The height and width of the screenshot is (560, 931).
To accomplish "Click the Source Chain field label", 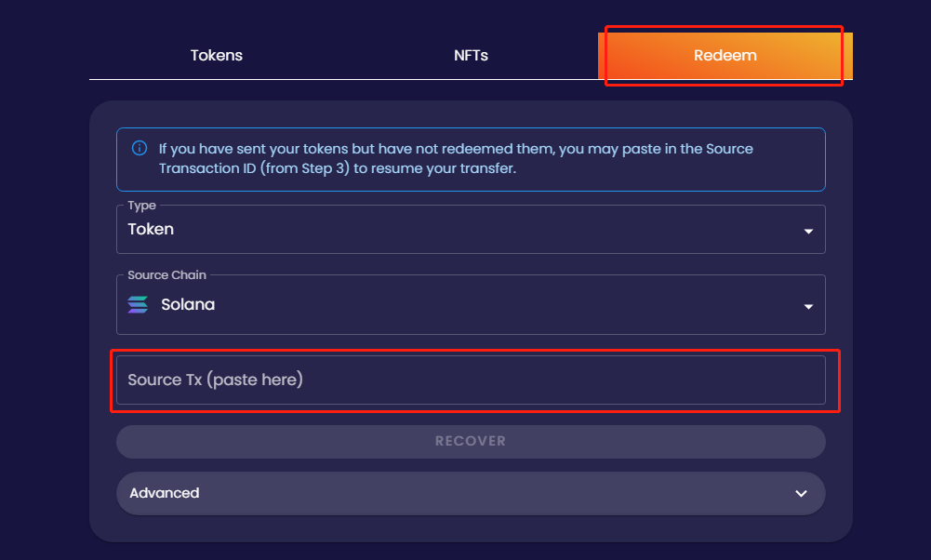I will 166,275.
